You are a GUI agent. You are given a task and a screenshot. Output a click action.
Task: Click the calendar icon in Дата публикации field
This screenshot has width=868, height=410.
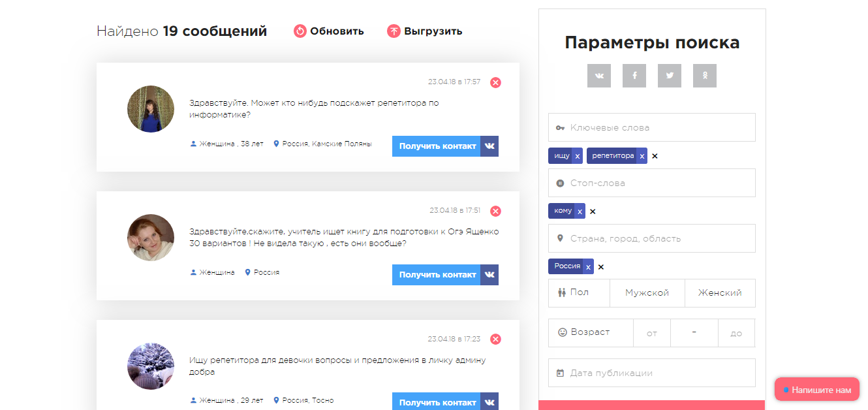click(560, 372)
